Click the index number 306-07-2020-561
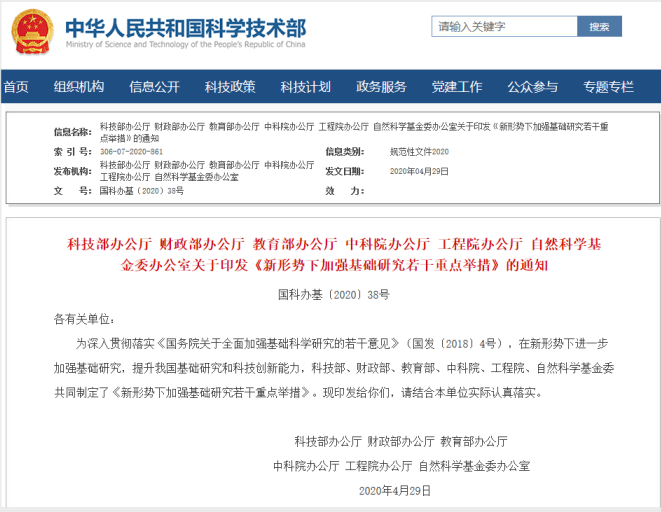661x512 pixels. coord(132,151)
